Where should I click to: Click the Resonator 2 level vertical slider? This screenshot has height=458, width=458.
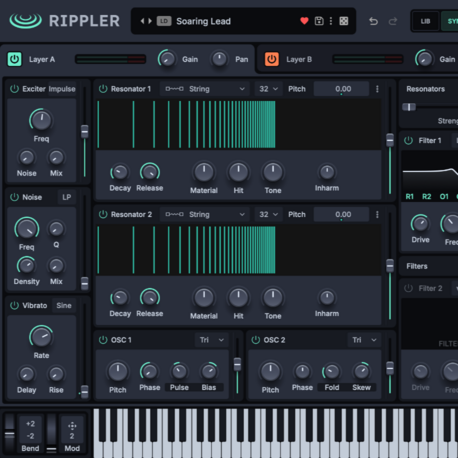(390, 266)
